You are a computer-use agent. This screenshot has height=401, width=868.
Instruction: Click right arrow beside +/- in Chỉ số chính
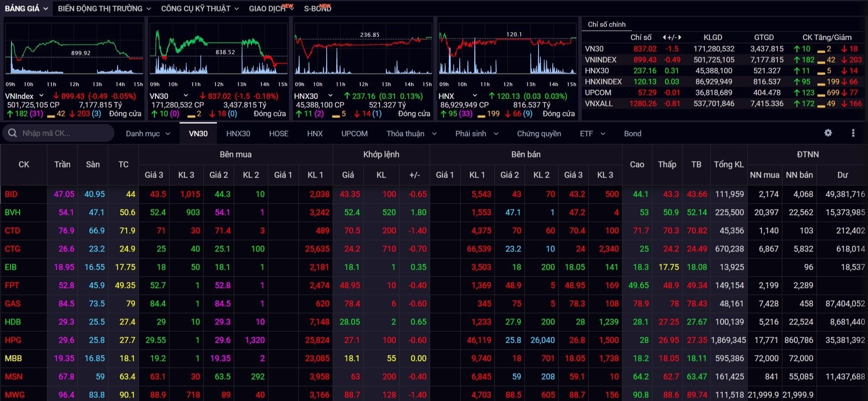(679, 37)
